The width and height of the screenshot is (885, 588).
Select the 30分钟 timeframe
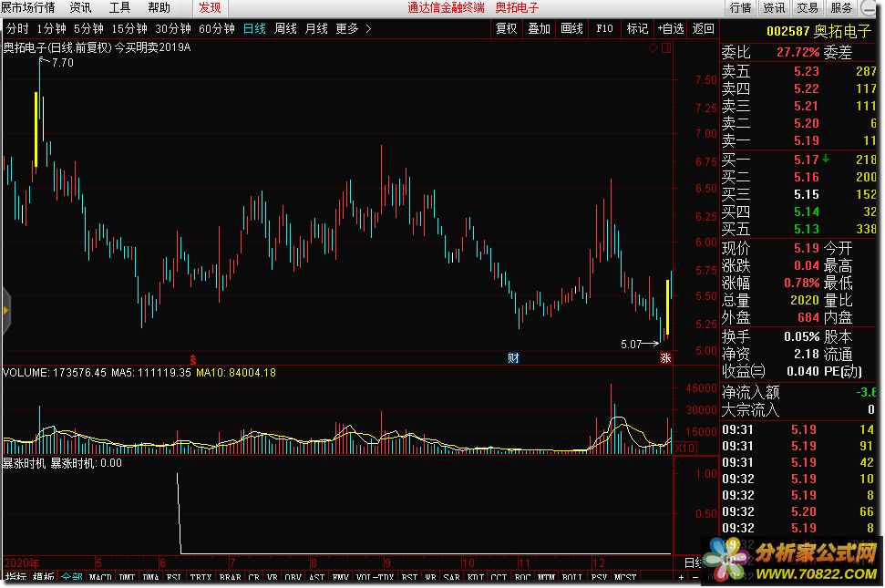(x=172, y=28)
